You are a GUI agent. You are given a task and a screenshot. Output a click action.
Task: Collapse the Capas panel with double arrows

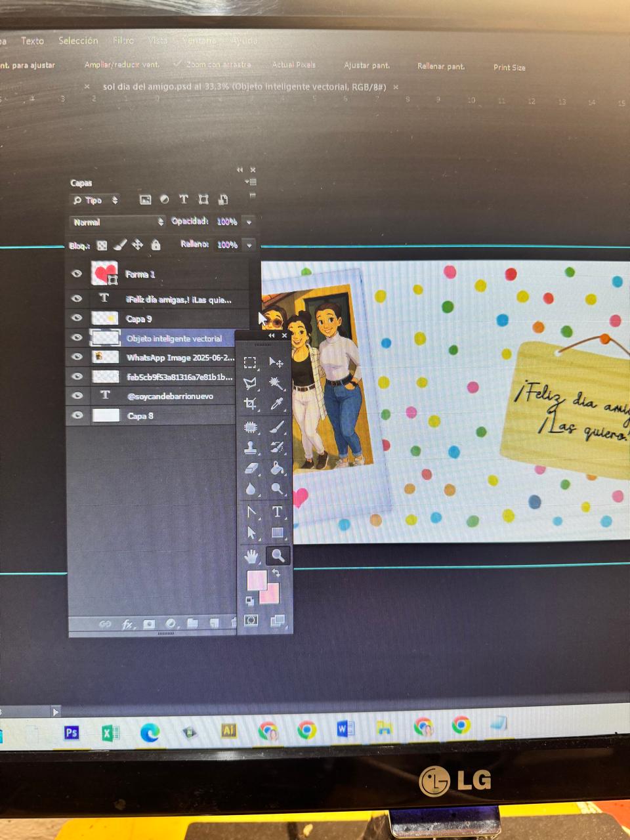240,169
